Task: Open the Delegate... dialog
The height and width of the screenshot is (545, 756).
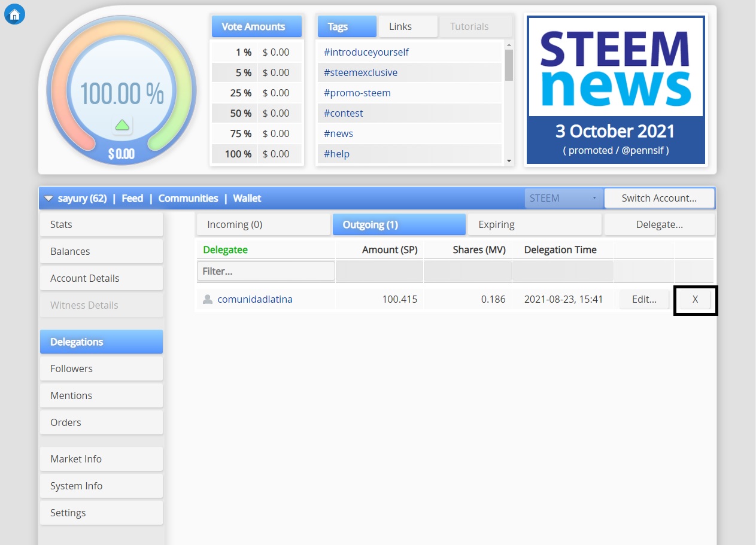Action: coord(659,224)
